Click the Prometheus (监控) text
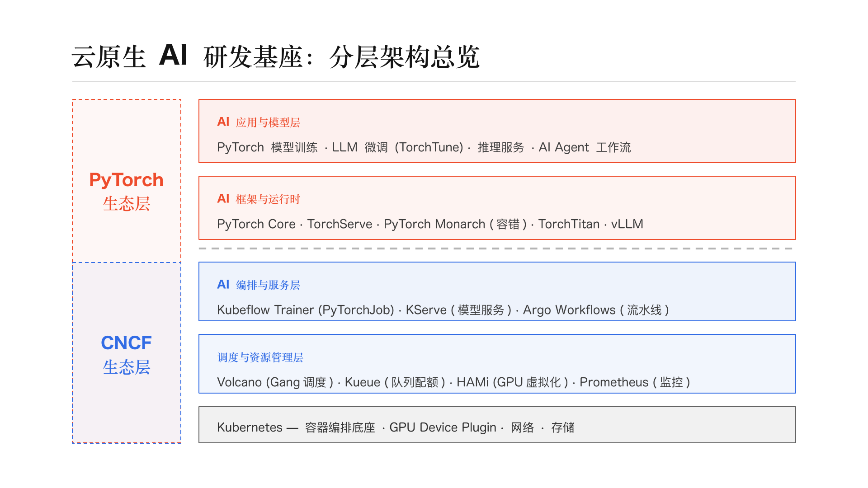The image size is (868, 488). click(x=635, y=382)
